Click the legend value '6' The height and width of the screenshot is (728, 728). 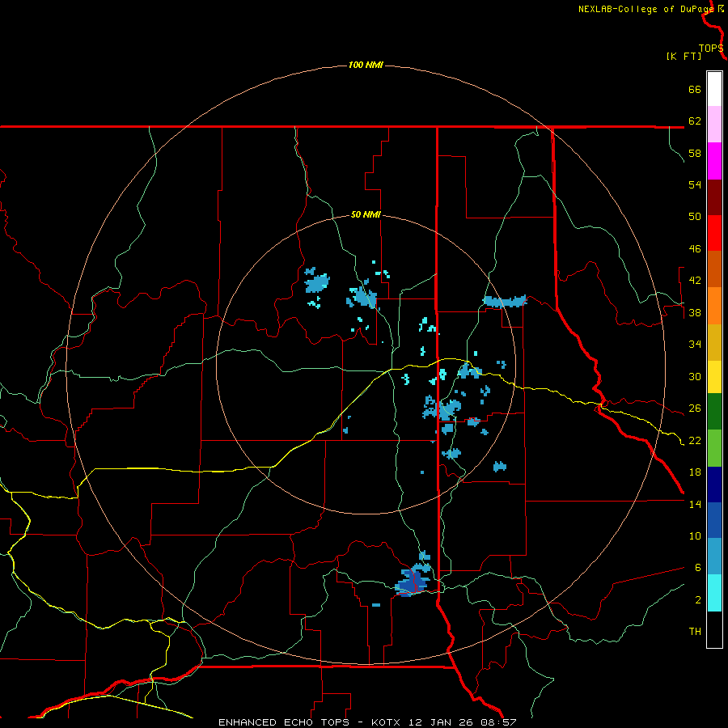point(697,568)
